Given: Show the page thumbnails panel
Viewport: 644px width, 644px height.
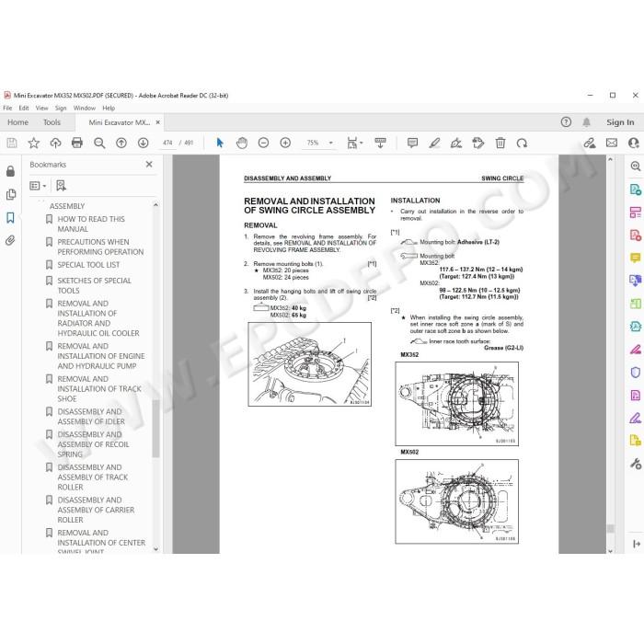Looking at the screenshot, I should point(11,194).
